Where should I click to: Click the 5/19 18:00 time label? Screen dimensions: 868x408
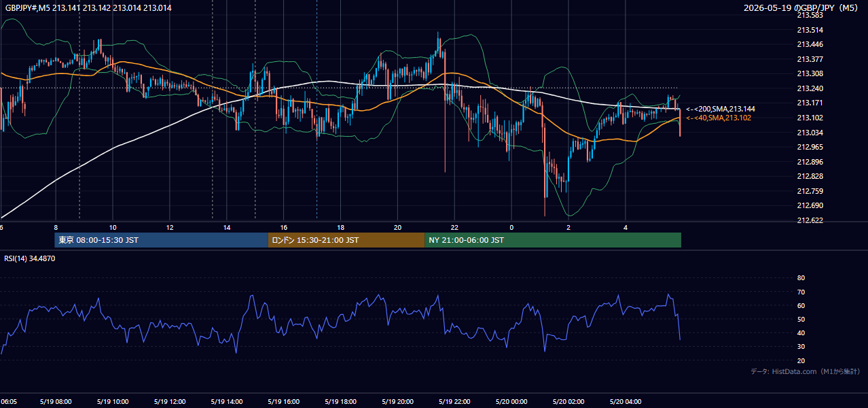coord(341,402)
